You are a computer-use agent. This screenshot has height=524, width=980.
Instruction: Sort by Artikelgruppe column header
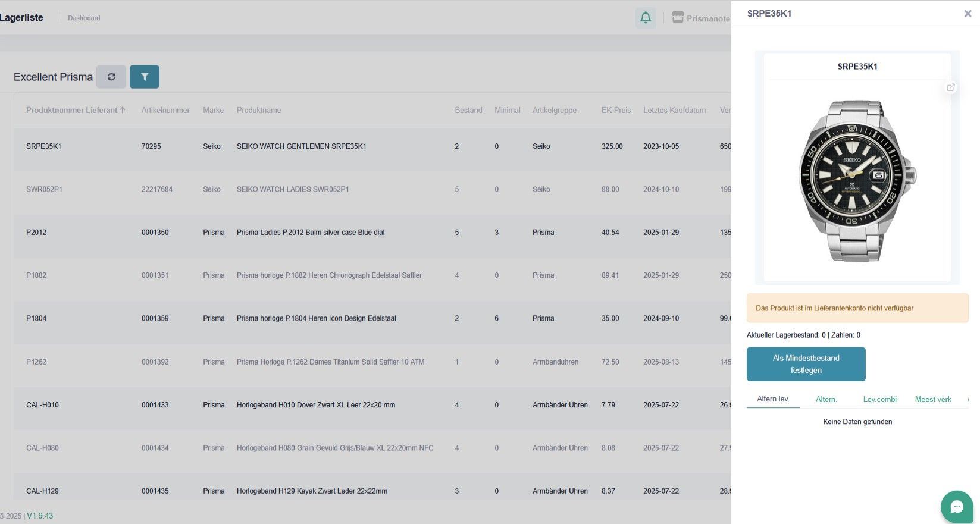coord(555,110)
